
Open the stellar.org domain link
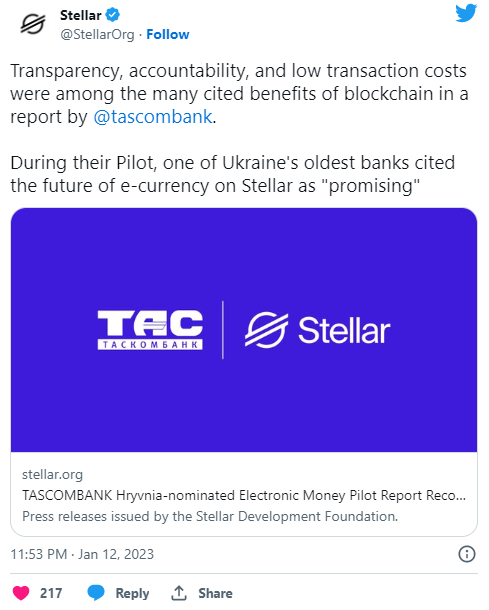pyautogui.click(x=53, y=474)
